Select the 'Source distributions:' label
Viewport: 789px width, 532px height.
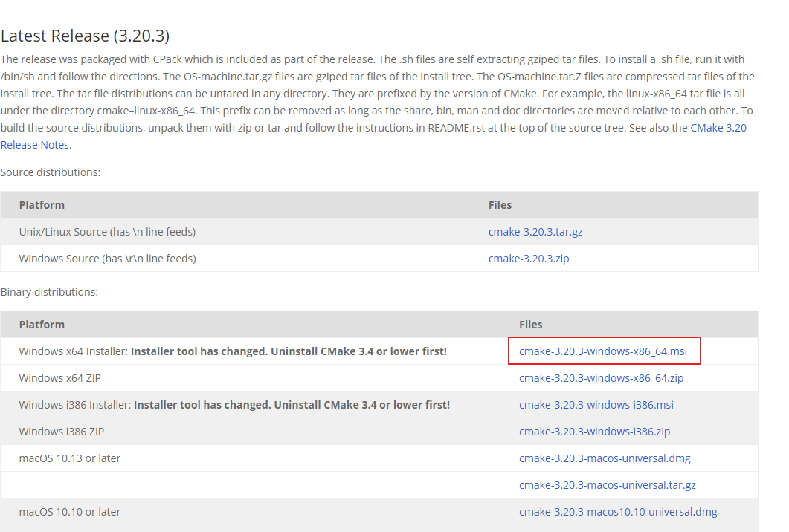coord(51,172)
